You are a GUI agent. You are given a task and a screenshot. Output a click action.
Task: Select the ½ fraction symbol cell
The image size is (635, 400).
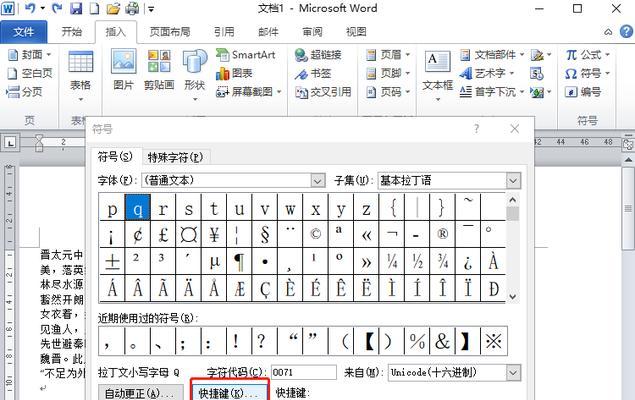point(417,262)
